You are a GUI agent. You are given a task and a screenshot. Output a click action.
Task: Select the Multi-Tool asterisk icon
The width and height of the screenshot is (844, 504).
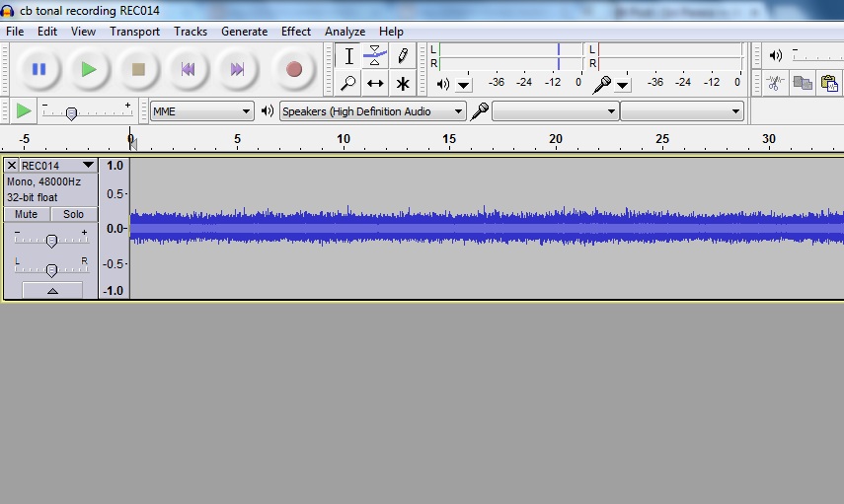(403, 84)
